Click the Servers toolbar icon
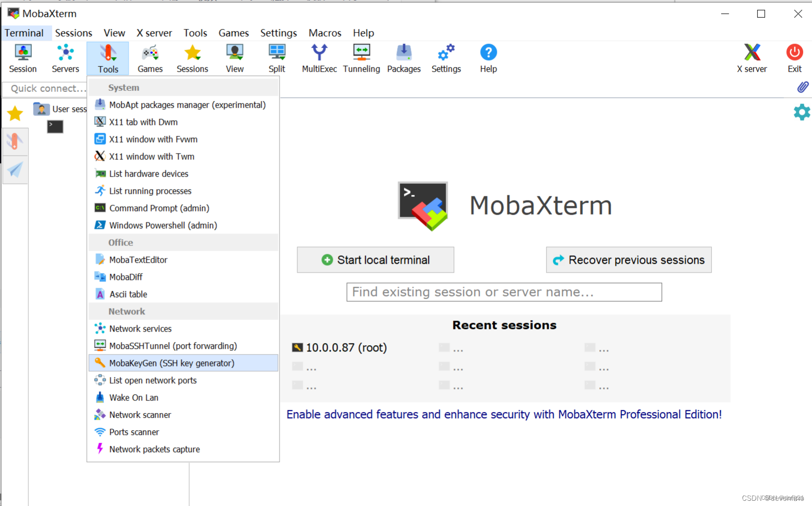This screenshot has height=506, width=812. 65,58
